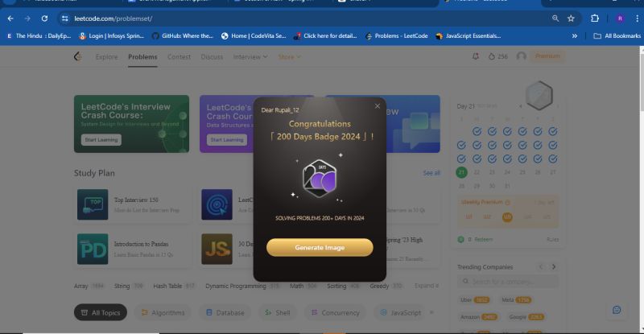This screenshot has height=334, width=644.
Task: Expand the topic tags list
Action: click(427, 286)
